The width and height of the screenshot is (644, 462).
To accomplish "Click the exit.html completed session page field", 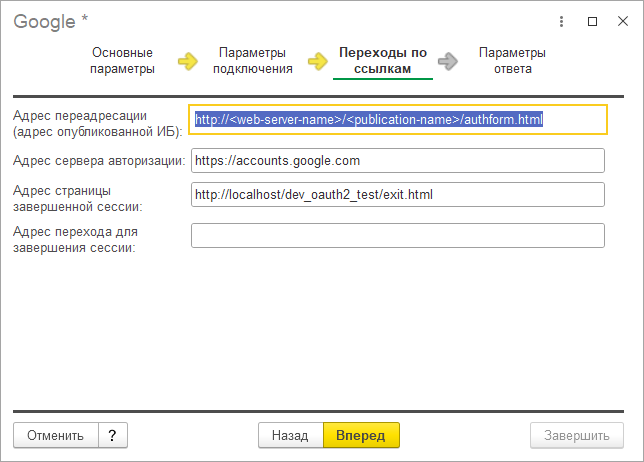I will [397, 195].
